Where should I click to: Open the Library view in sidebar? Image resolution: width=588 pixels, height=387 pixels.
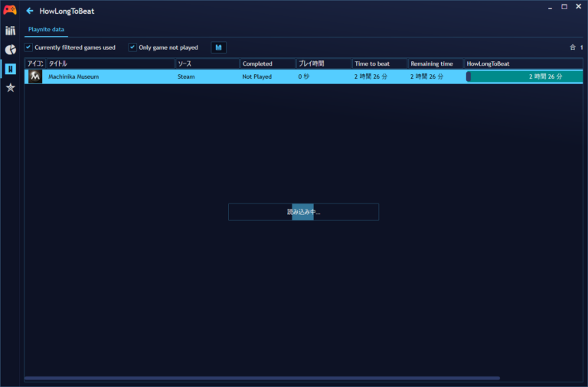tap(10, 31)
